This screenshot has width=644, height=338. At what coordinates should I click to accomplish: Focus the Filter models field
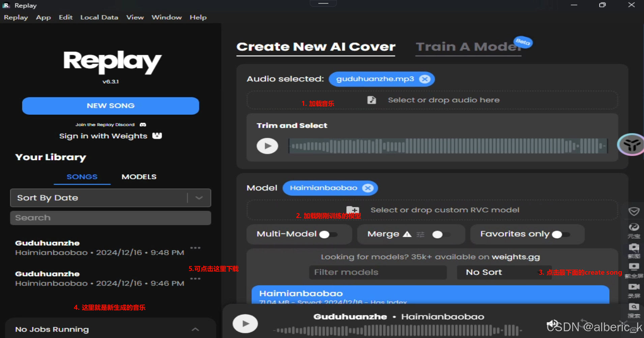point(378,272)
